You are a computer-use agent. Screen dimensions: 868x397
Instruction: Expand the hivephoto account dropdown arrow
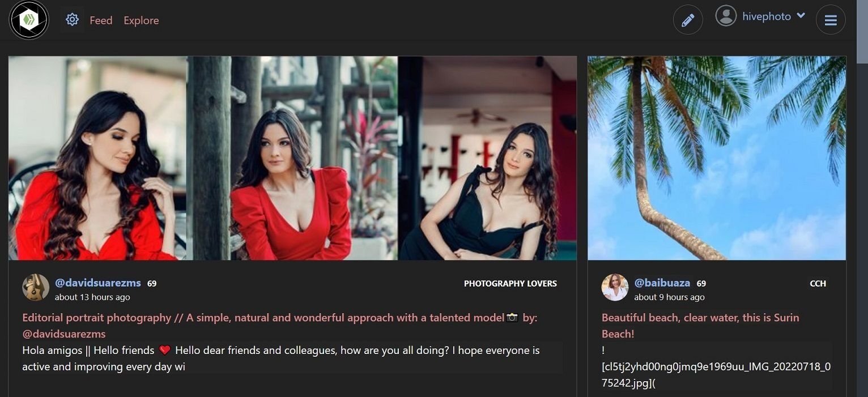pos(801,16)
